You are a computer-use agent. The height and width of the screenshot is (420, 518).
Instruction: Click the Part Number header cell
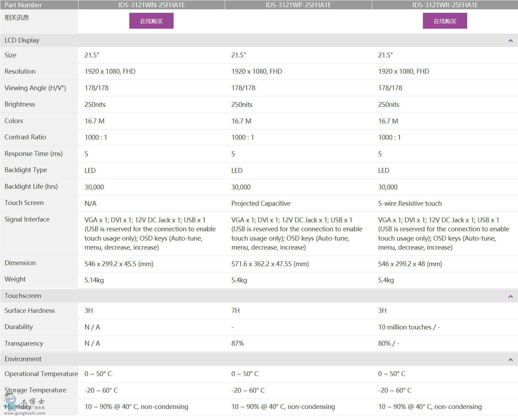(x=23, y=5)
